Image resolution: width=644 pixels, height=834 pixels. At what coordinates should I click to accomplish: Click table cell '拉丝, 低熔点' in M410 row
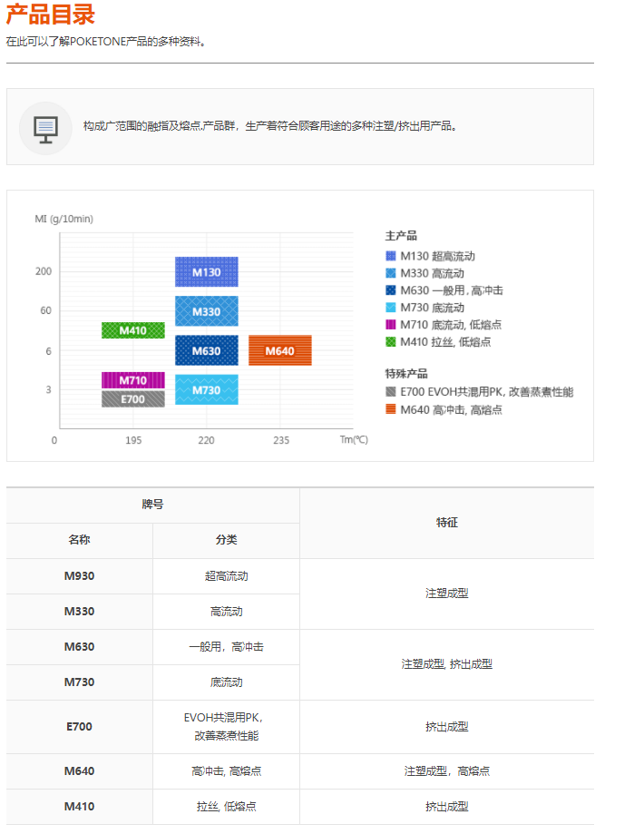coord(226,807)
